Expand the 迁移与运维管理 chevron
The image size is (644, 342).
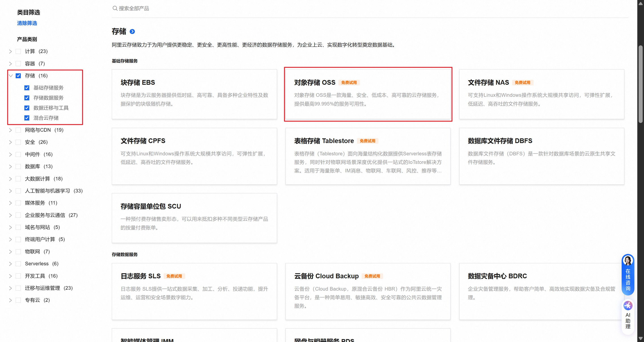click(x=11, y=288)
